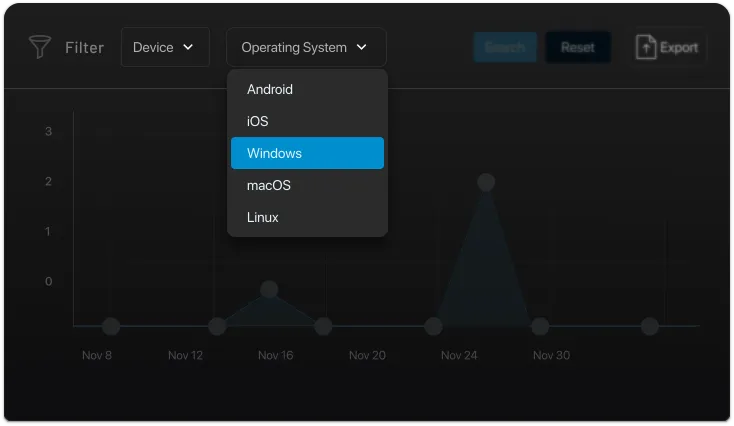Select macOS from the operating system list
734x426 pixels.
tap(268, 185)
